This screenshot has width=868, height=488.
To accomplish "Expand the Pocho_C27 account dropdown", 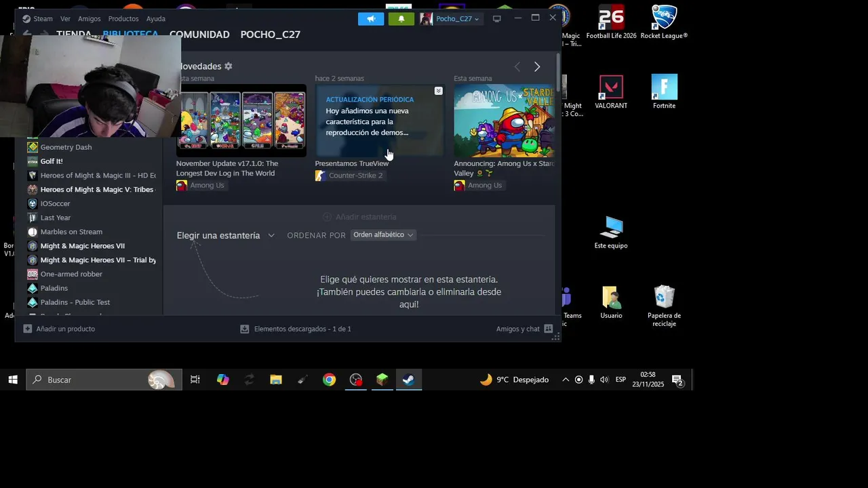I will tap(450, 19).
